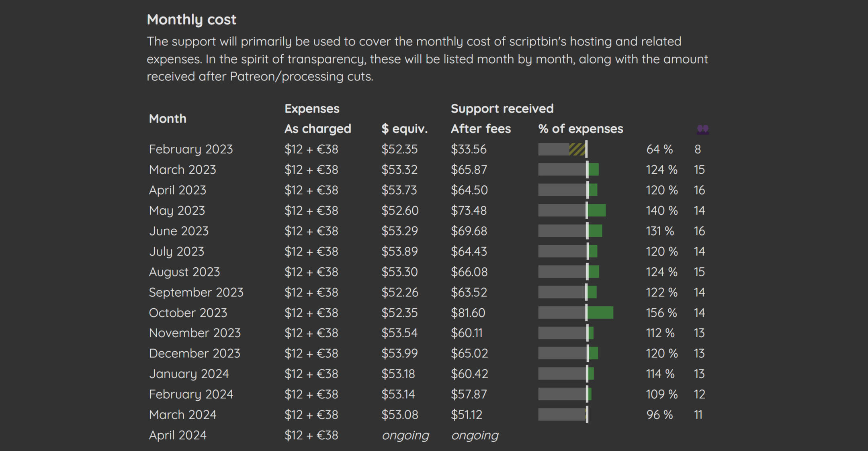Click the "Support received" group header
The image size is (868, 451).
tap(502, 109)
